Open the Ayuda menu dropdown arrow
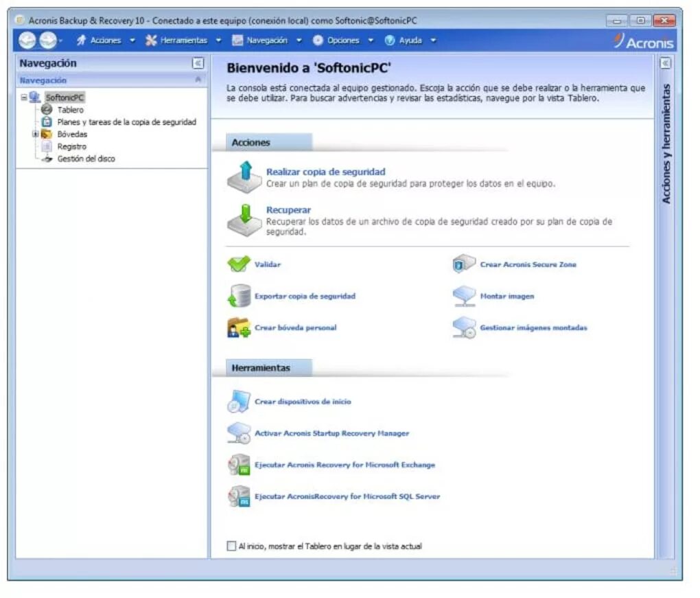700x598 pixels. tap(433, 41)
